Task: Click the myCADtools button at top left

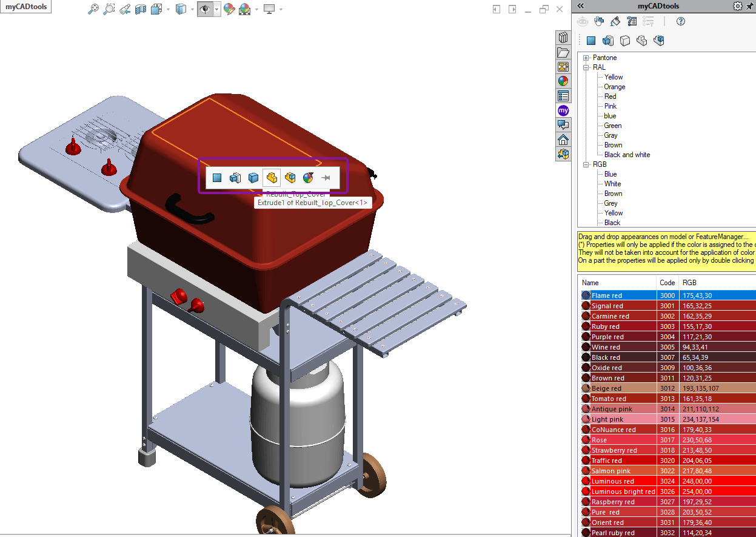Action: [25, 7]
